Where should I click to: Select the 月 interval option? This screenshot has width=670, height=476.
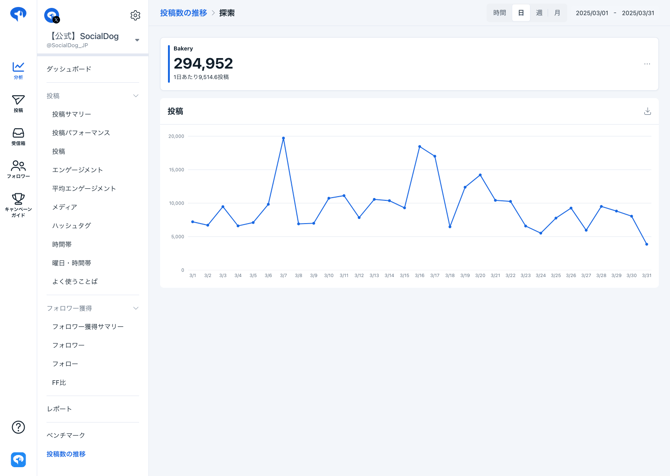[x=557, y=13]
